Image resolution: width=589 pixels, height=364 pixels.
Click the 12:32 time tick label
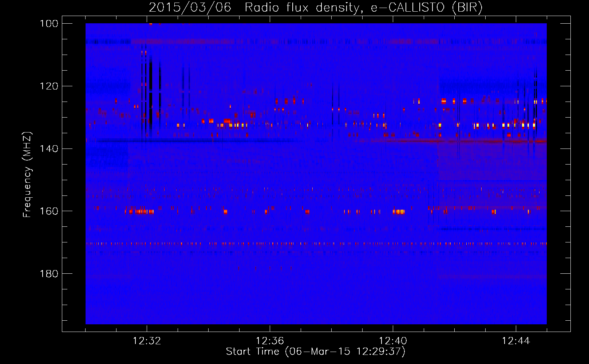147,341
